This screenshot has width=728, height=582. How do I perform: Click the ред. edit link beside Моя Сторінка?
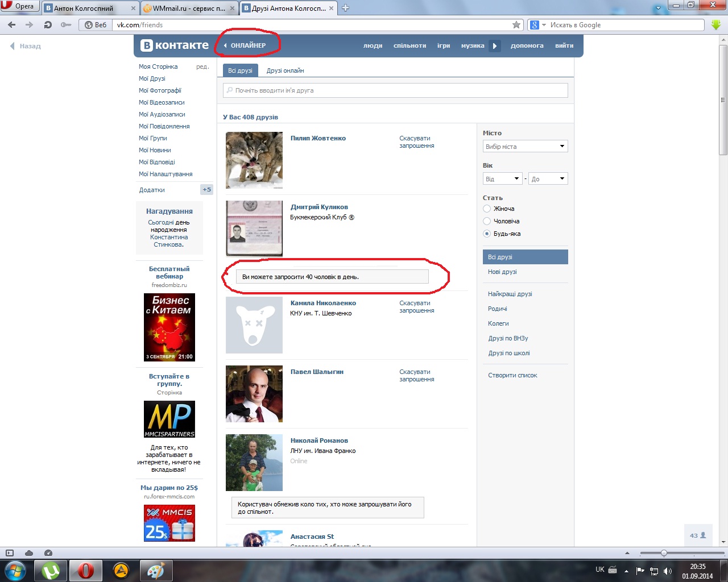(202, 66)
